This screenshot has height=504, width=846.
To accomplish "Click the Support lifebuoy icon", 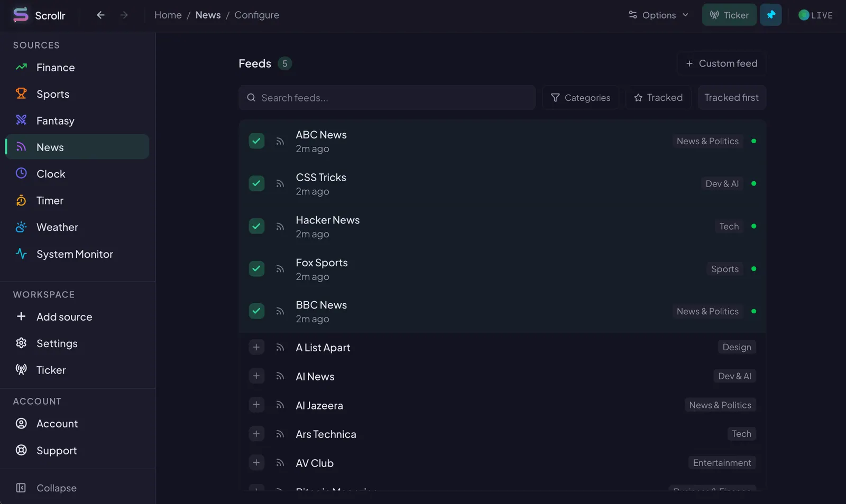I will [21, 450].
